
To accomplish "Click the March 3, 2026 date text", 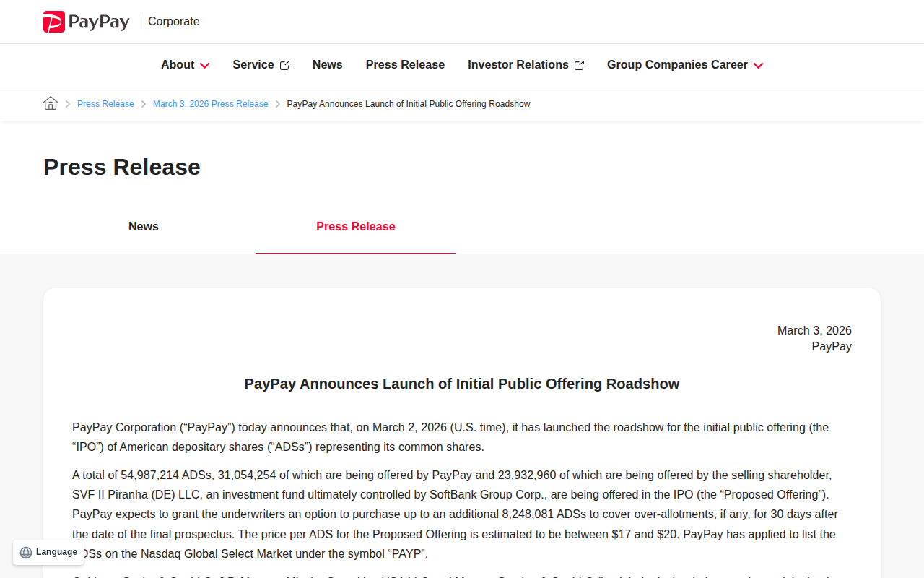I will (x=814, y=330).
